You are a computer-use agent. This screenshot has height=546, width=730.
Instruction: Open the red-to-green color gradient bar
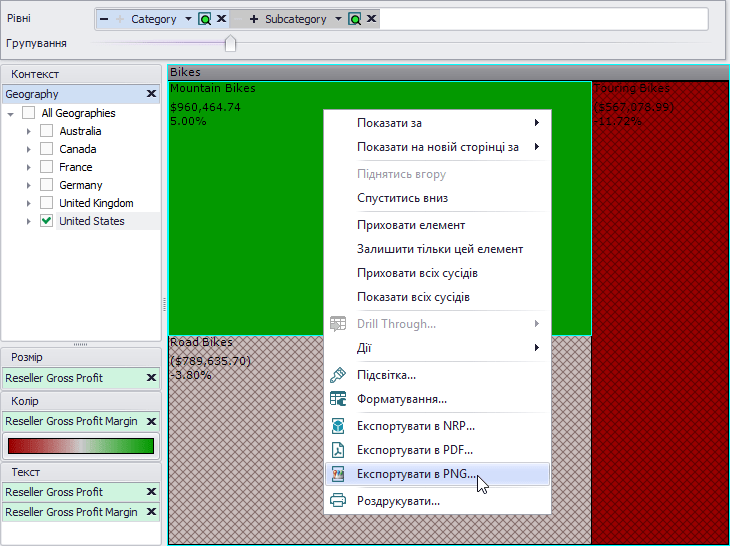coord(81,446)
